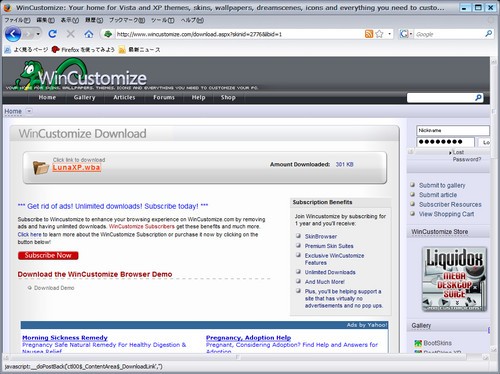This screenshot has height=374, width=500.
Task: Click the red Subscribe Now button
Action: (x=48, y=255)
